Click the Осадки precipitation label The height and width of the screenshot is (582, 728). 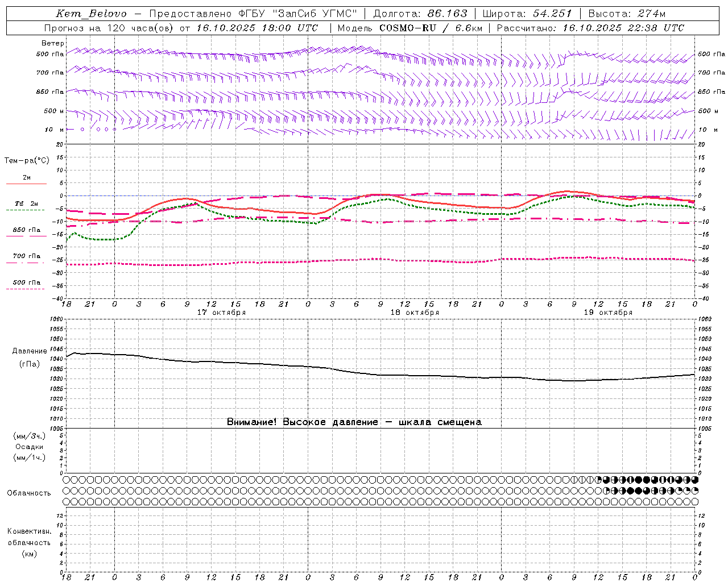[x=30, y=447]
